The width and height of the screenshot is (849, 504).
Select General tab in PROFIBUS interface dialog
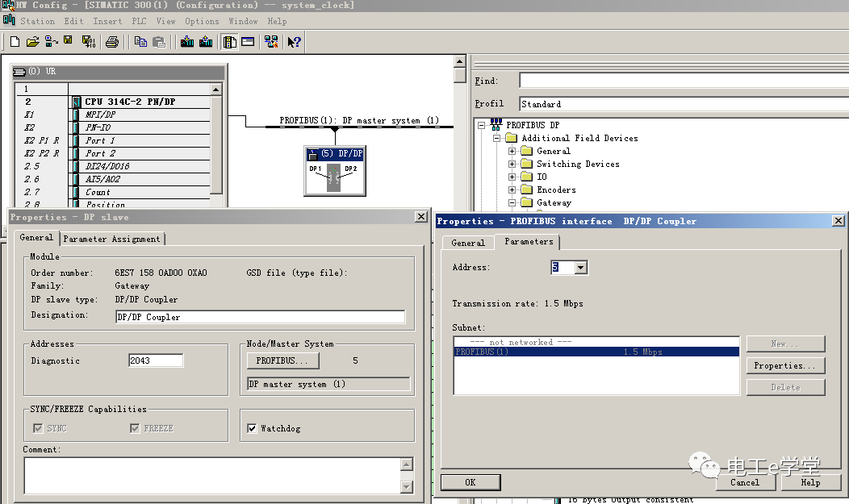pos(468,243)
